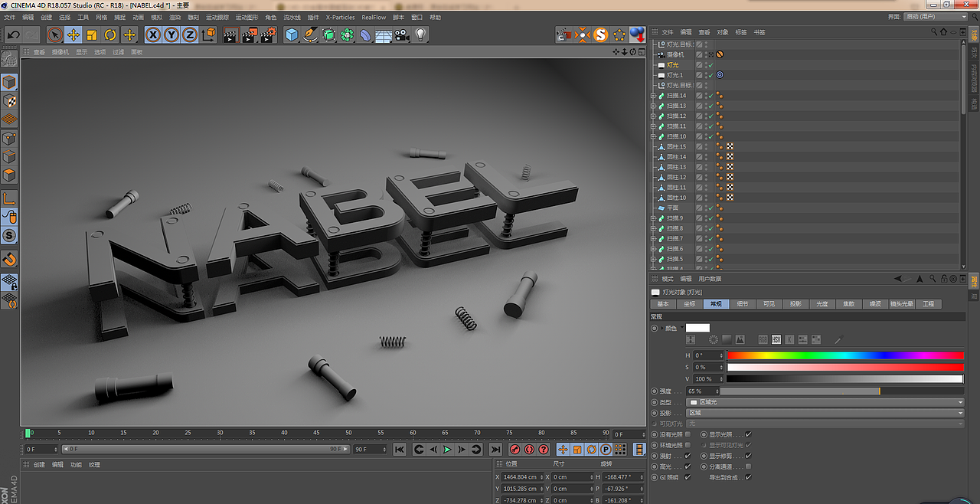Open the deformer bend icon

tap(365, 34)
